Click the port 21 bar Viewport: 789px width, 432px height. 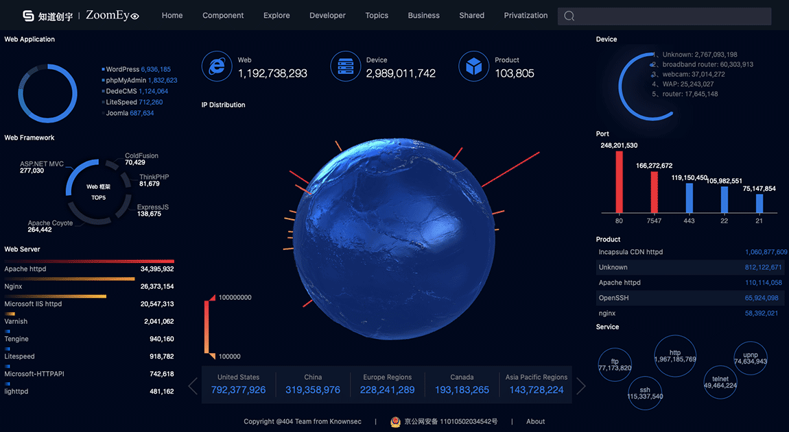(759, 204)
